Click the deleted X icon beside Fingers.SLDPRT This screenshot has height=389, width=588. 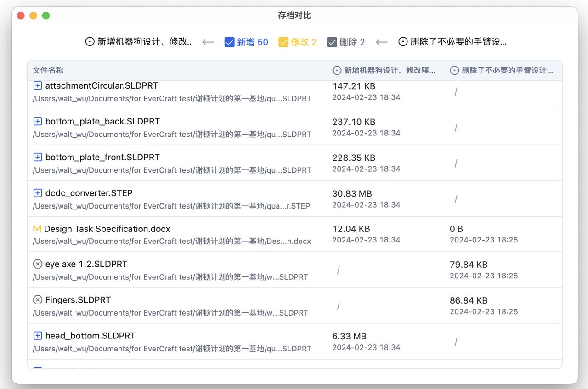(38, 300)
